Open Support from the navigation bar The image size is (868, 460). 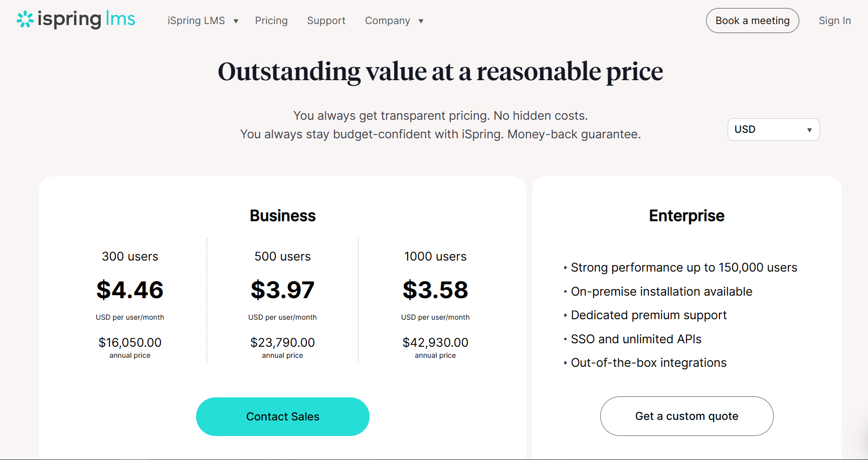click(326, 21)
